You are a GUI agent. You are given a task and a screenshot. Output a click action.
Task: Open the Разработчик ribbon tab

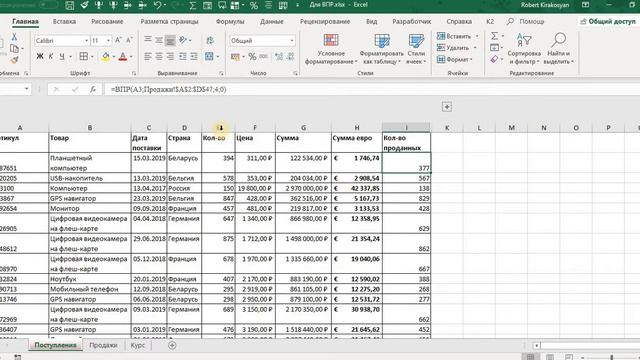tap(411, 21)
